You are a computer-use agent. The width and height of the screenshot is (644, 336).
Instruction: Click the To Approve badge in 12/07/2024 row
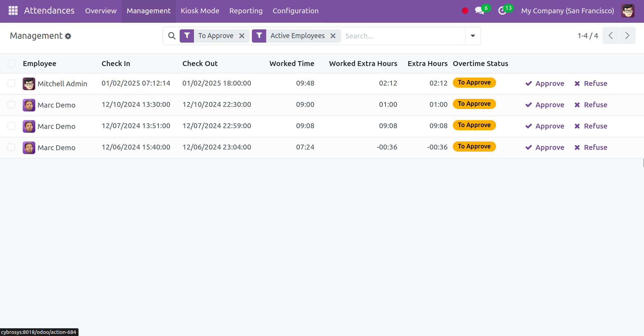(474, 125)
